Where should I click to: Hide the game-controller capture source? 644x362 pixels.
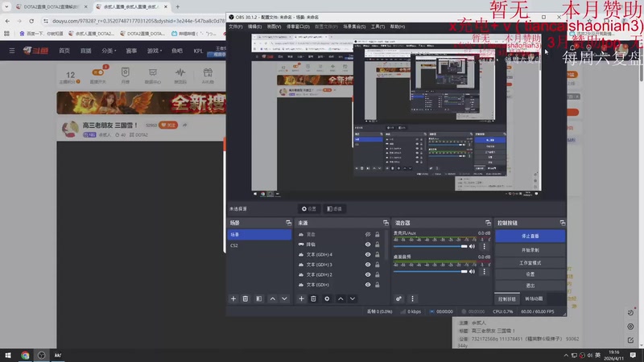(368, 245)
